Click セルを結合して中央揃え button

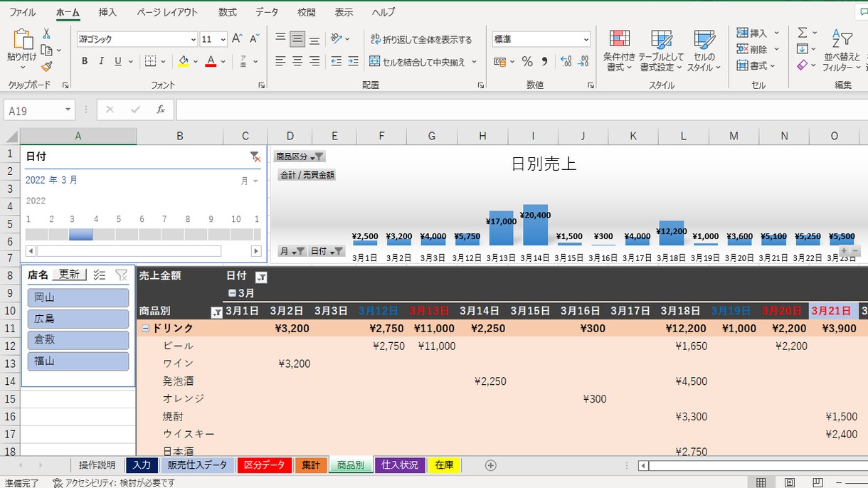click(417, 62)
